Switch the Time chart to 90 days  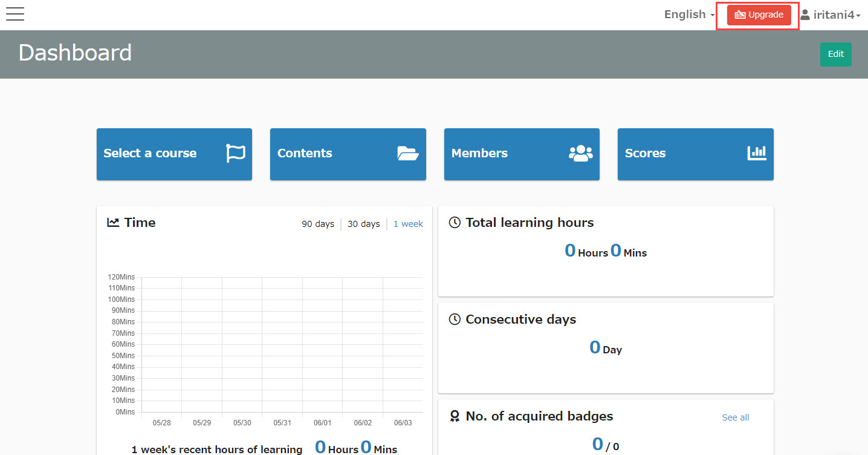tap(318, 224)
